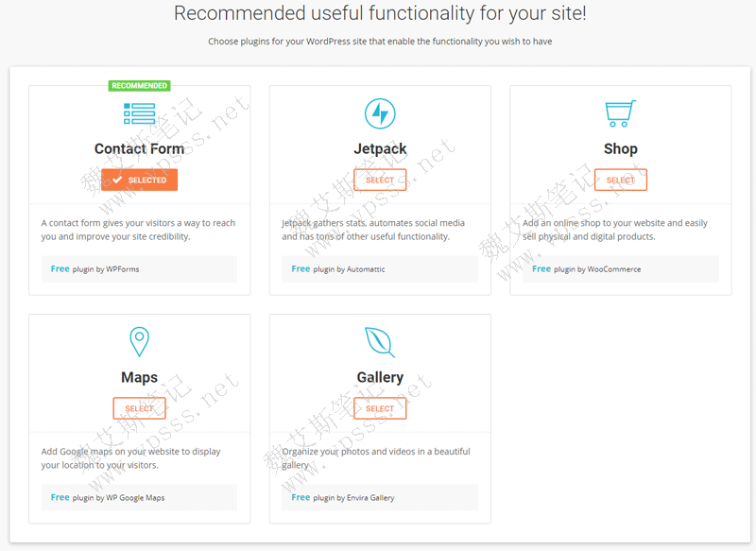Click the green RECOMMENDED badge

[x=139, y=86]
